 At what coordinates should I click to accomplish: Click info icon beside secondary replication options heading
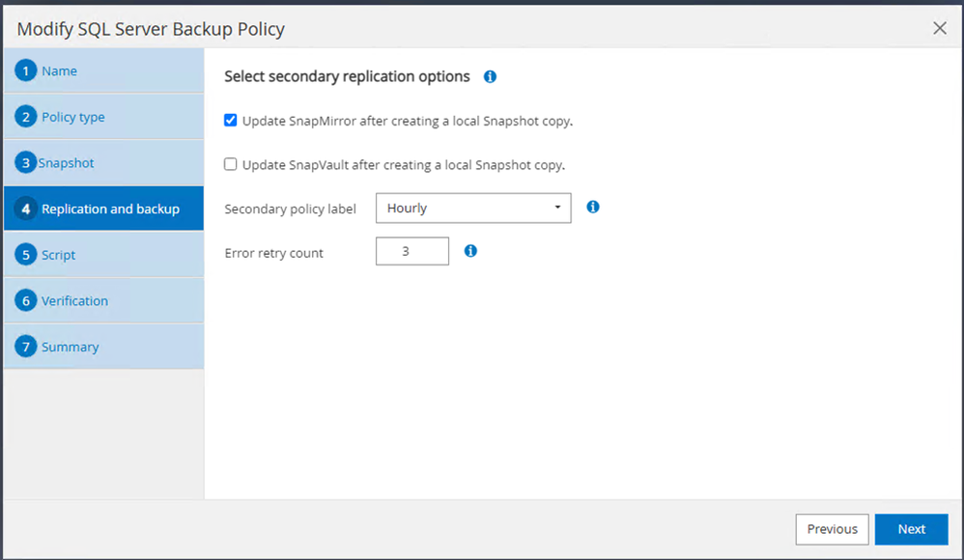coord(490,76)
